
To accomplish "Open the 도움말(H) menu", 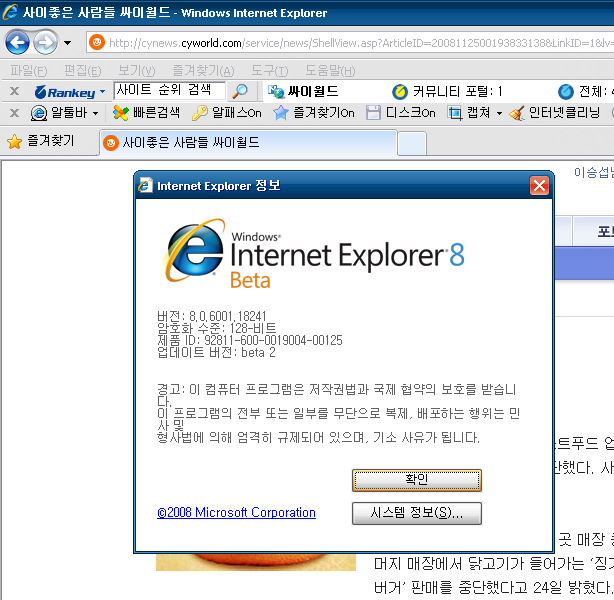I will (330, 71).
